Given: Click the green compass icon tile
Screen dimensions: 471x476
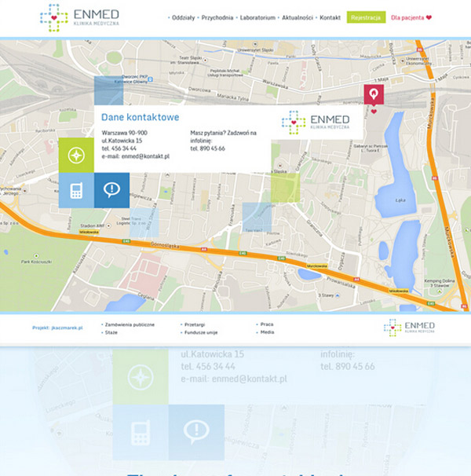Looking at the screenshot, I should pyautogui.click(x=76, y=155).
